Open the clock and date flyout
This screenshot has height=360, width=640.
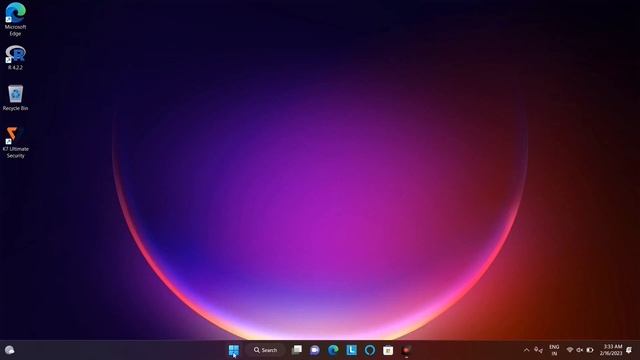[611, 350]
